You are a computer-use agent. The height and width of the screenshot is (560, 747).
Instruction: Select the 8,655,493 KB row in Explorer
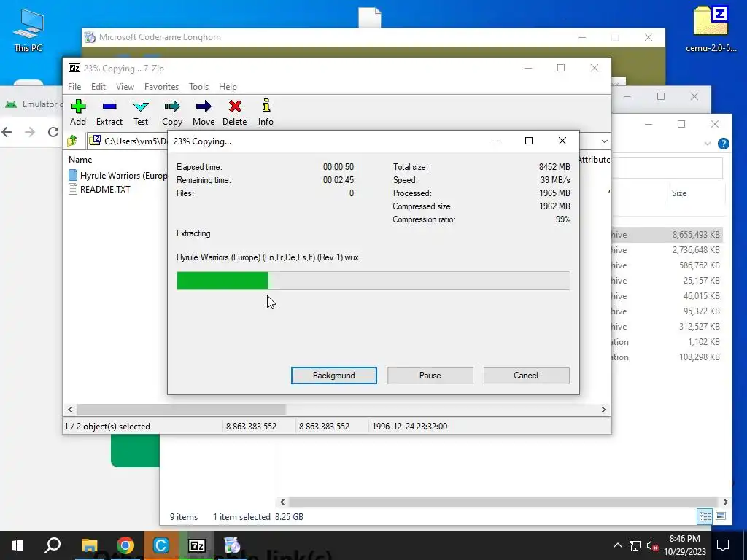[667, 235]
